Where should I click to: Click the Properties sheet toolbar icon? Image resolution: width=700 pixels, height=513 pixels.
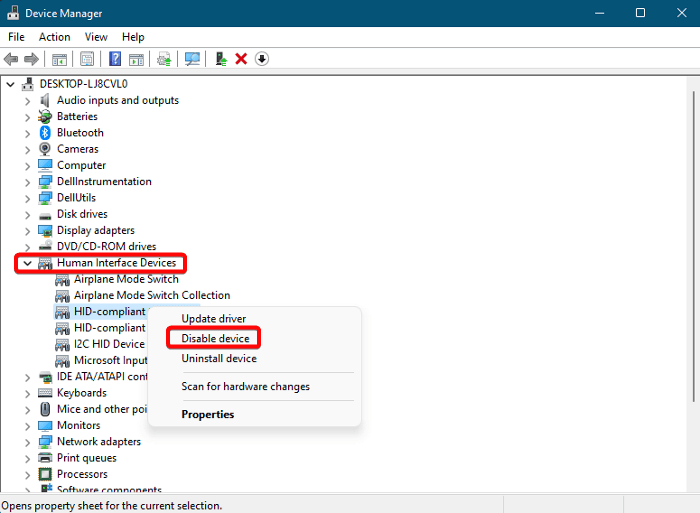click(x=87, y=59)
